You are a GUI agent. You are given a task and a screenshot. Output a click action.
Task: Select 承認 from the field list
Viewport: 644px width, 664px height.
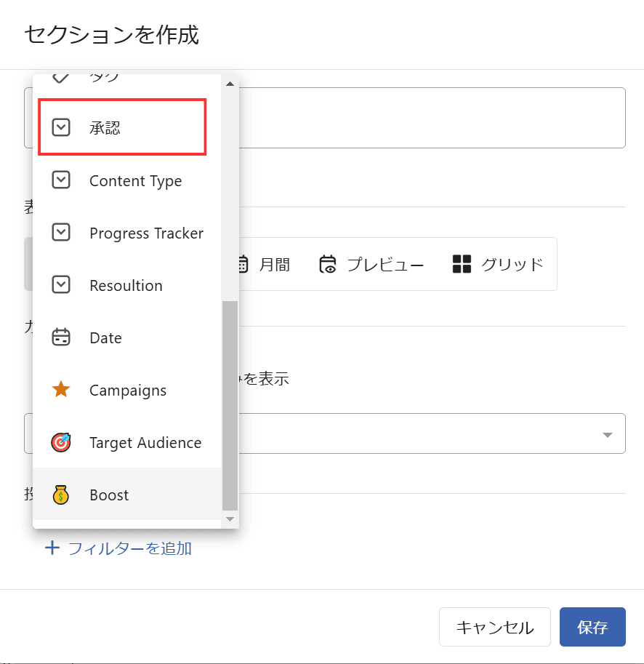[105, 129]
